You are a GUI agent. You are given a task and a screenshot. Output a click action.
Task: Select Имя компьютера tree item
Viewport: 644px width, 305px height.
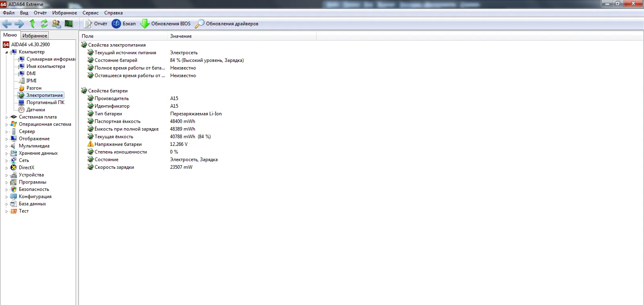pyautogui.click(x=45, y=66)
